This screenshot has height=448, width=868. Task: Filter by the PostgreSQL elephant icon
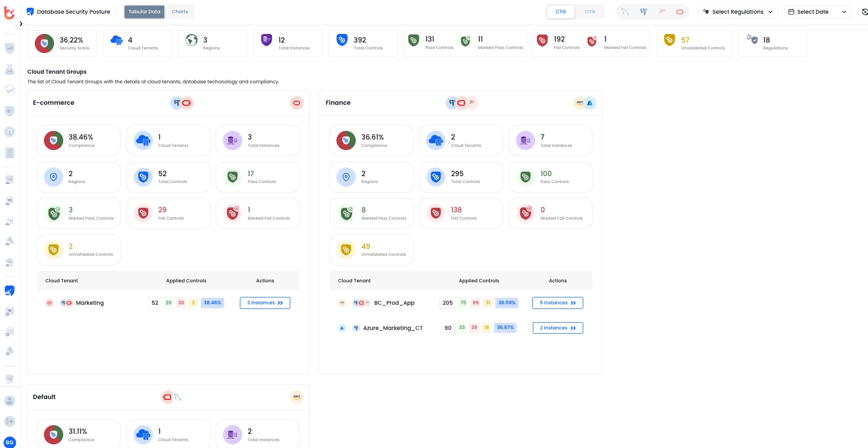point(643,12)
